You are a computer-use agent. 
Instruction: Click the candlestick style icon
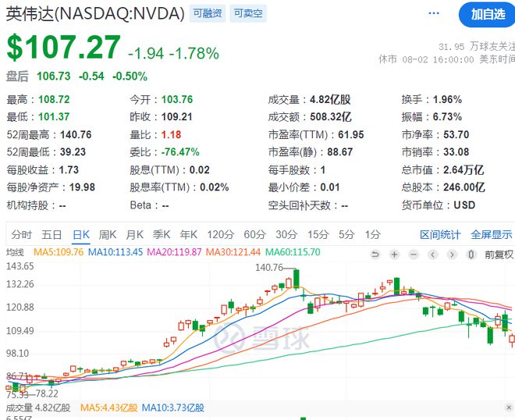click(473, 254)
